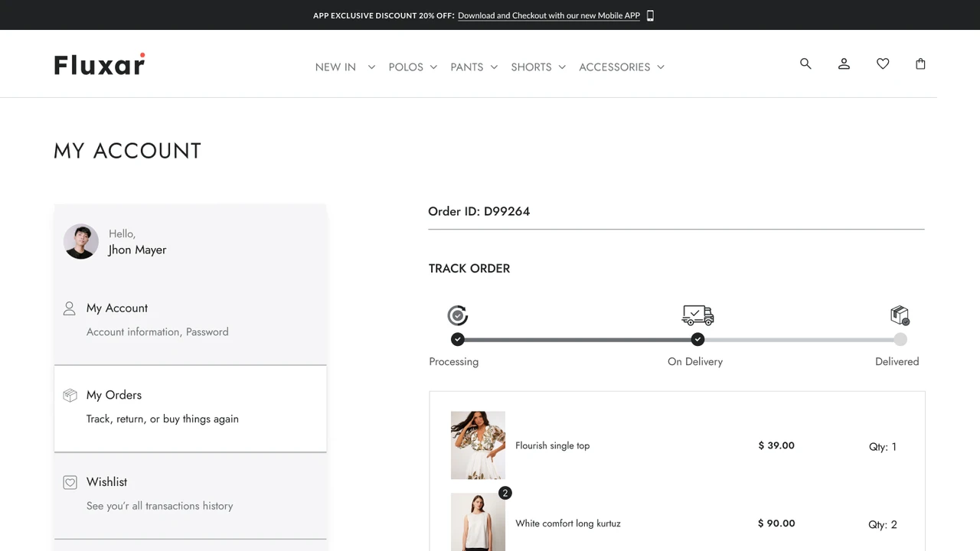Click the Fluxar logo
980x551 pixels.
100,64
